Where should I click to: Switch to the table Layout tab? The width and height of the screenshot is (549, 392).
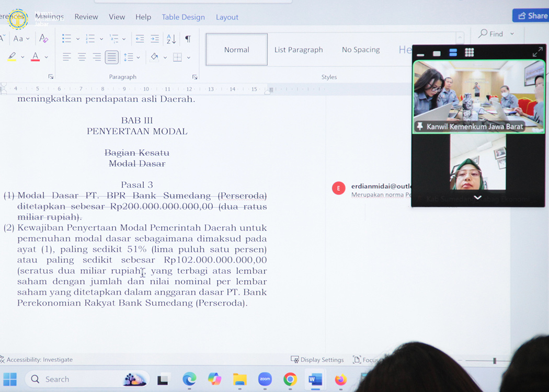(x=227, y=17)
